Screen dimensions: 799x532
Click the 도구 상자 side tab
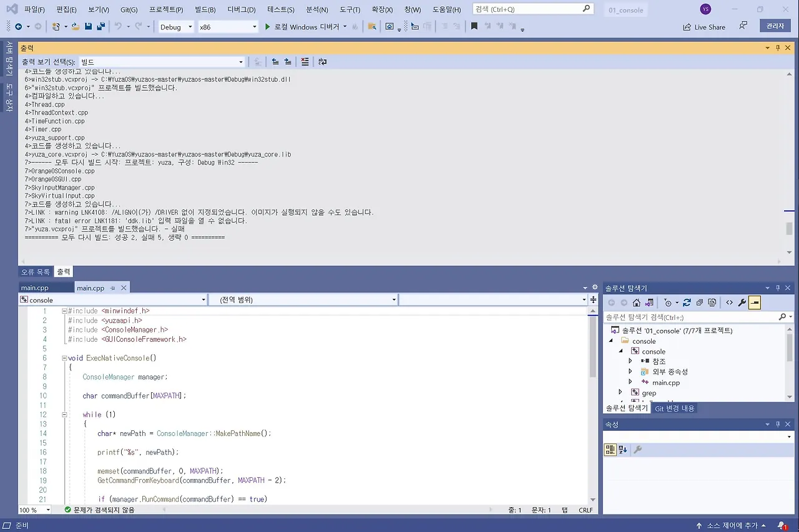tap(9, 98)
